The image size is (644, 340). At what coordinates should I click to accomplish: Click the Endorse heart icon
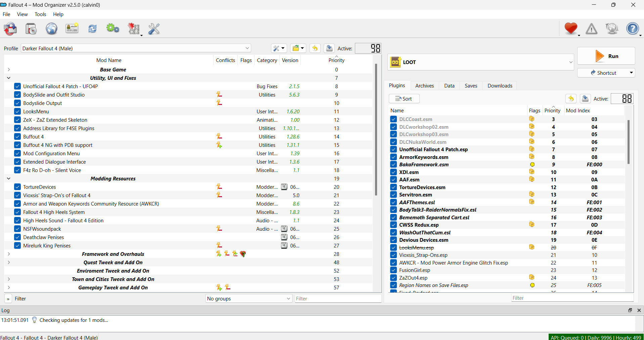(571, 29)
